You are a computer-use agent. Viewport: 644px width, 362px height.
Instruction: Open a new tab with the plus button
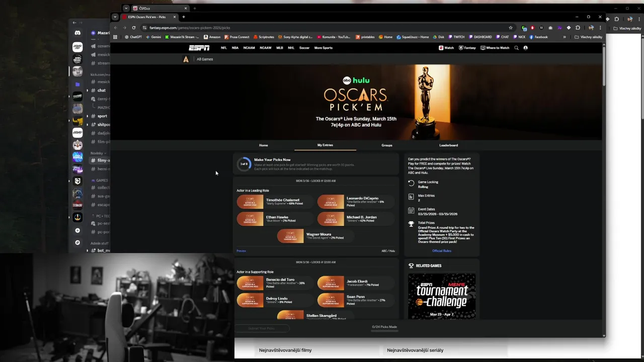(183, 17)
